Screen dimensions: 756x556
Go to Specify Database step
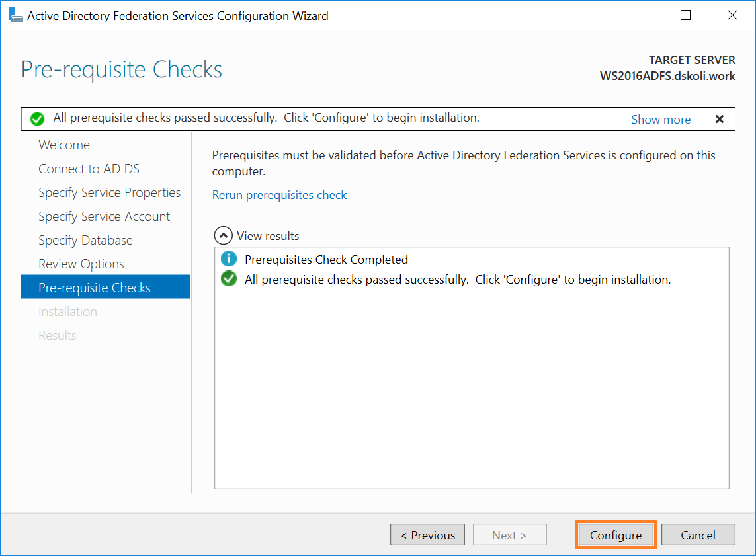tap(85, 240)
